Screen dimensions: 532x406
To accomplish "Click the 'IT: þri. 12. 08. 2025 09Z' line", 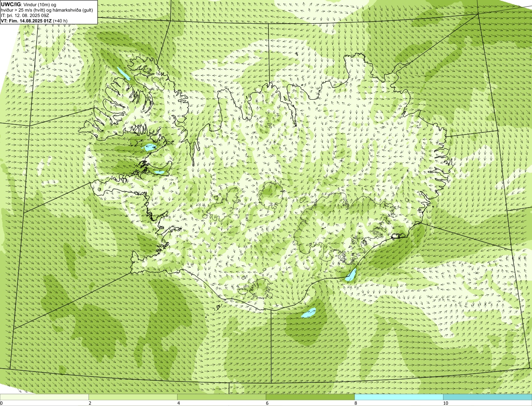I will [x=25, y=15].
